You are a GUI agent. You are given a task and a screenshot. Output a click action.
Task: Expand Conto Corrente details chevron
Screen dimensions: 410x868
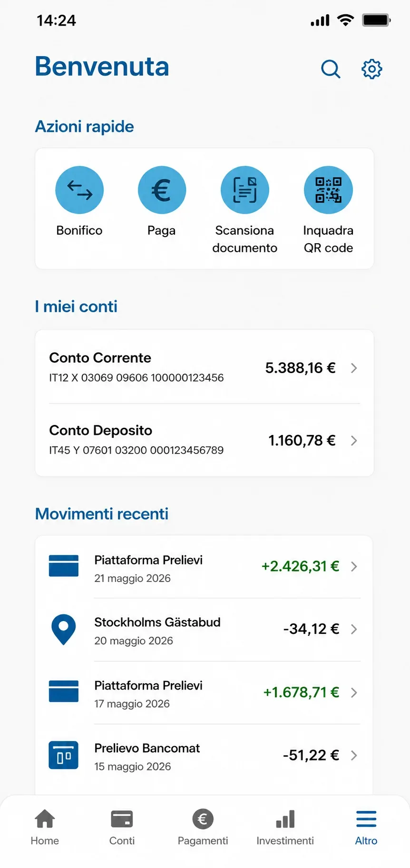354,368
